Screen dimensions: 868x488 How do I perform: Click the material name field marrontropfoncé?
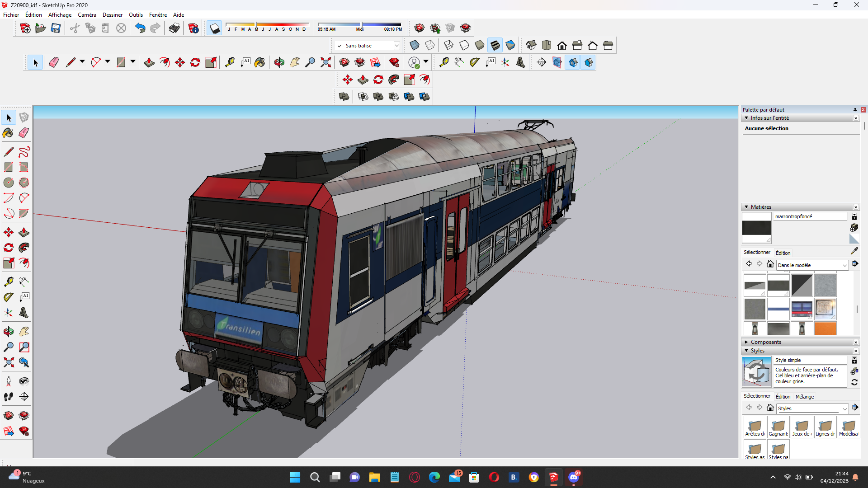(810, 216)
